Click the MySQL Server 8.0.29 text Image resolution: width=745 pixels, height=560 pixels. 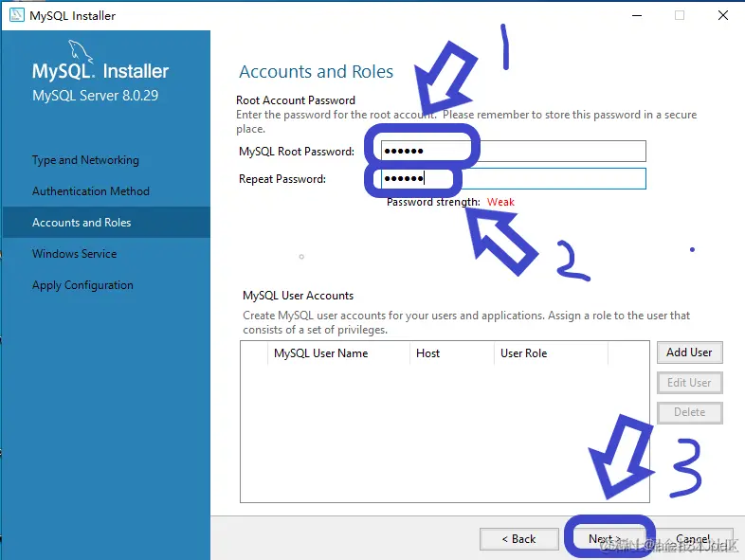pos(95,96)
